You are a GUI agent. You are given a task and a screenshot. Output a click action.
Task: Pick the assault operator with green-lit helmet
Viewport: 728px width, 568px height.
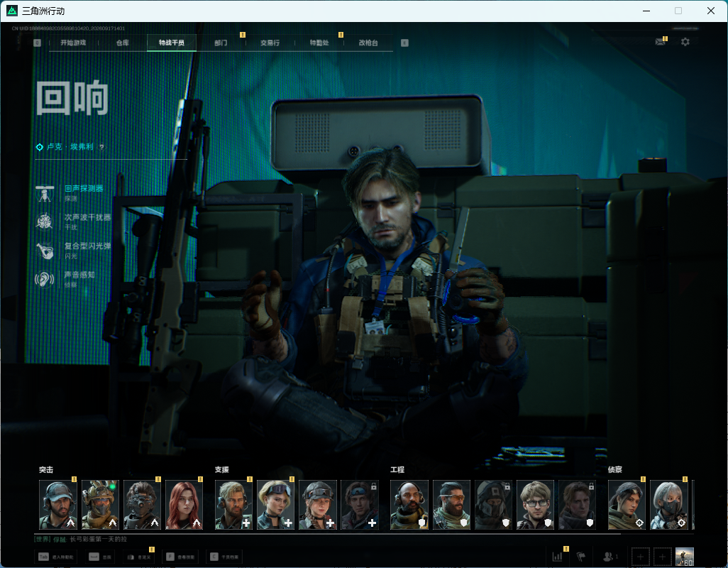tap(100, 505)
